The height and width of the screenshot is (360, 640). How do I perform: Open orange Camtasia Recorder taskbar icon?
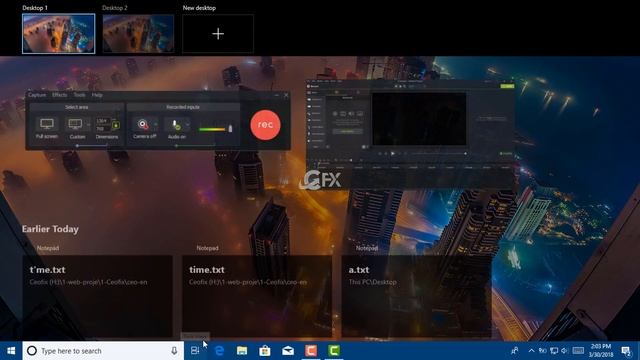311,351
